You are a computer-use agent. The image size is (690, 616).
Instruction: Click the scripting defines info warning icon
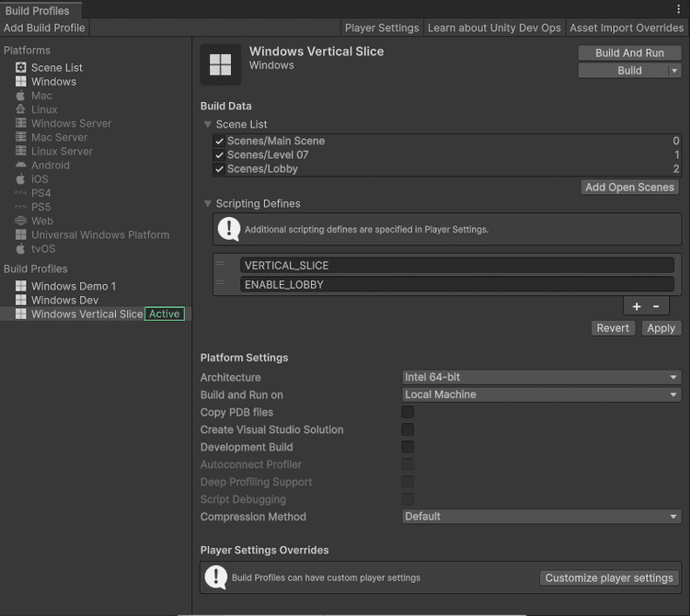[229, 229]
